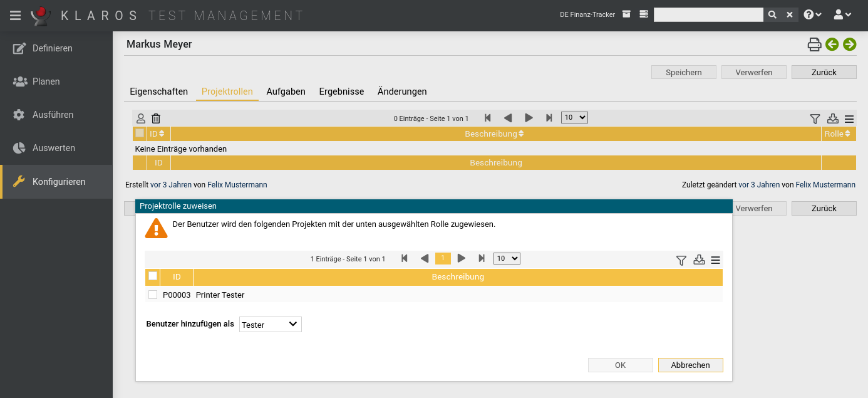The width and height of the screenshot is (868, 398).
Task: Click the top Speichern button
Action: tap(684, 72)
